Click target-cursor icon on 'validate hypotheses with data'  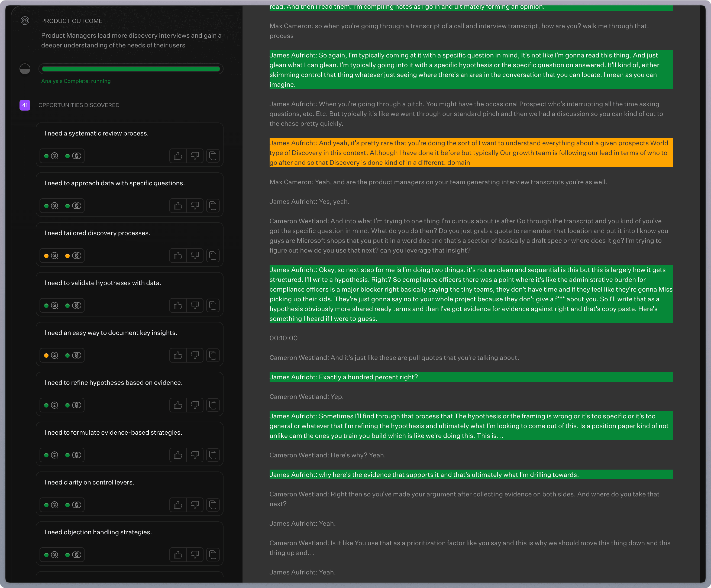54,306
